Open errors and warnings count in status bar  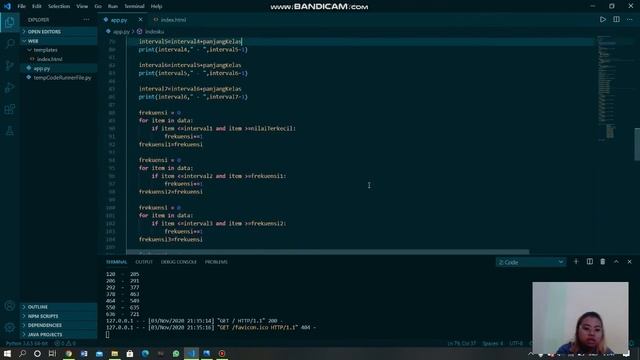pos(65,344)
